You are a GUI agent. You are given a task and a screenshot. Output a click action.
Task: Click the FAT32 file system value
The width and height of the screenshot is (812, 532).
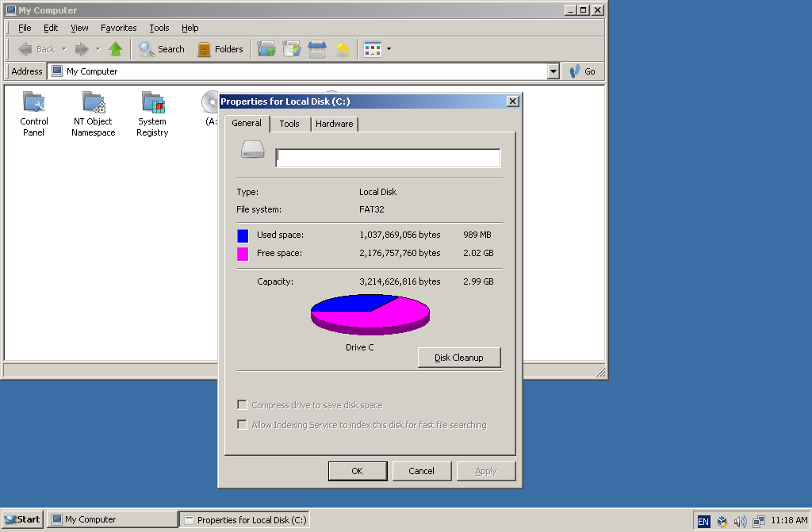[x=372, y=209]
